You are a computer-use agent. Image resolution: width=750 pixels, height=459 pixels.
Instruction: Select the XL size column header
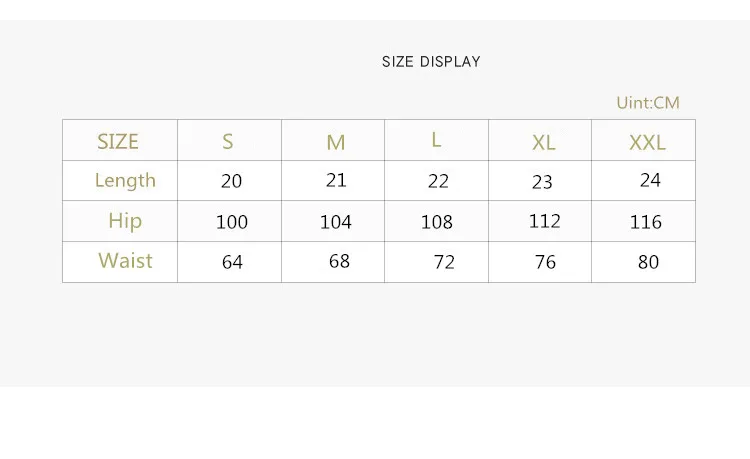[543, 143]
